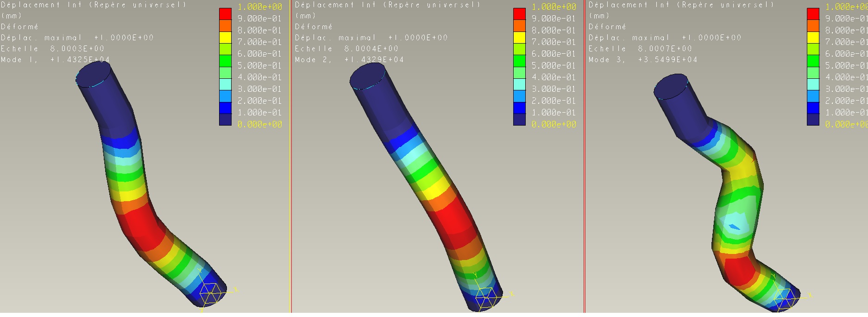Click the 'Déformé' label in Mode 1 view

coord(19,27)
